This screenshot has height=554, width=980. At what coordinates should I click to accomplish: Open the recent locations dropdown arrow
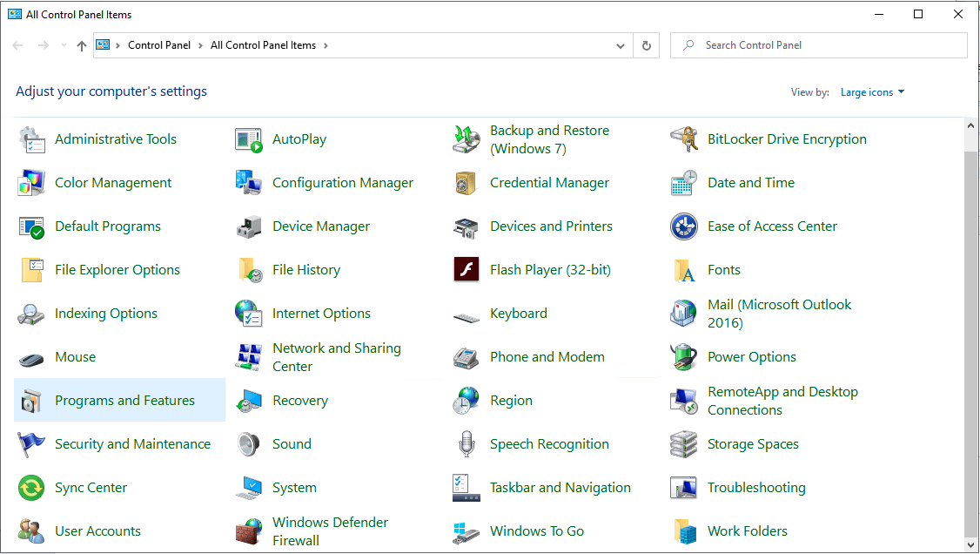tap(64, 45)
